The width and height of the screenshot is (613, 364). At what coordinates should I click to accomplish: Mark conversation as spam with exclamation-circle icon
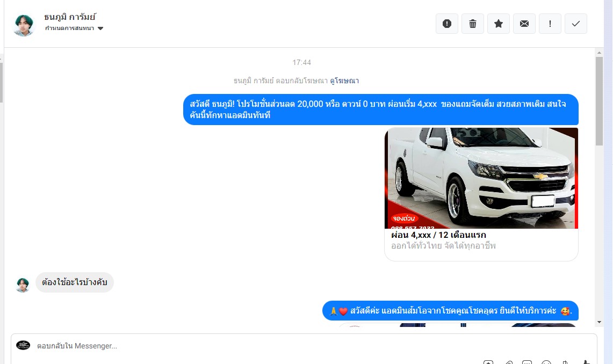click(447, 24)
